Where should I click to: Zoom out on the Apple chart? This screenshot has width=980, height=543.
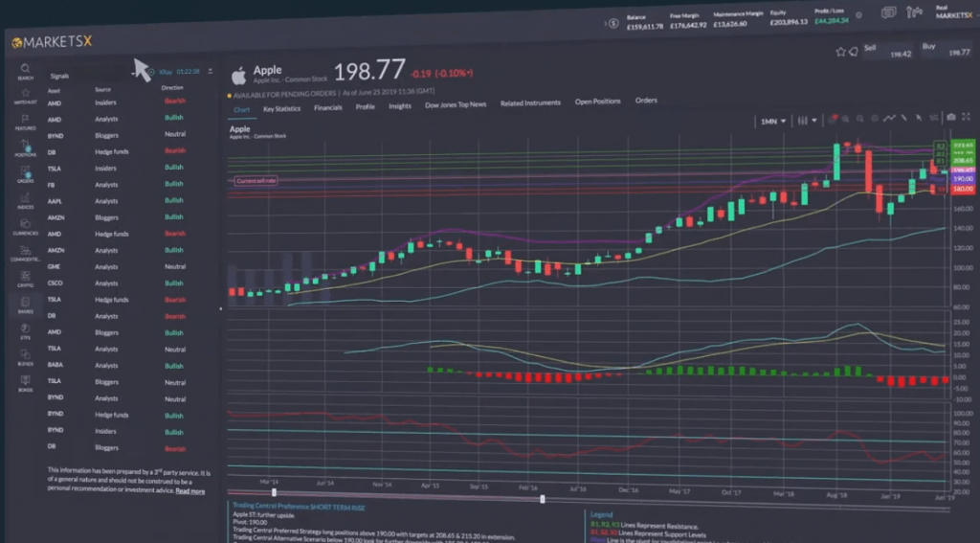[860, 118]
